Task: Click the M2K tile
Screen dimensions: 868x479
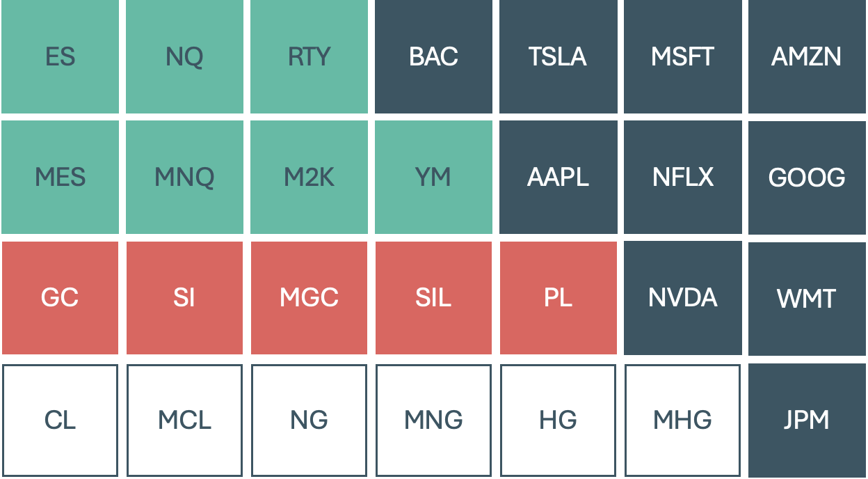Action: coord(309,177)
